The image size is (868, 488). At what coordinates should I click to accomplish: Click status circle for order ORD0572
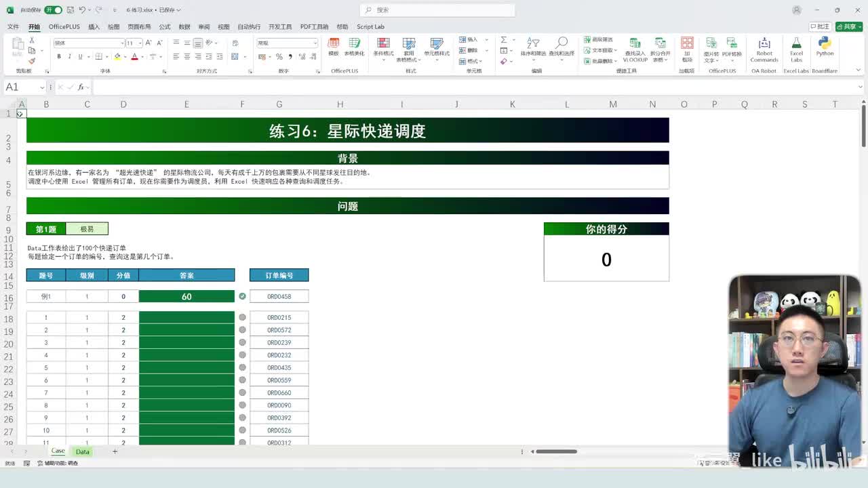point(242,330)
